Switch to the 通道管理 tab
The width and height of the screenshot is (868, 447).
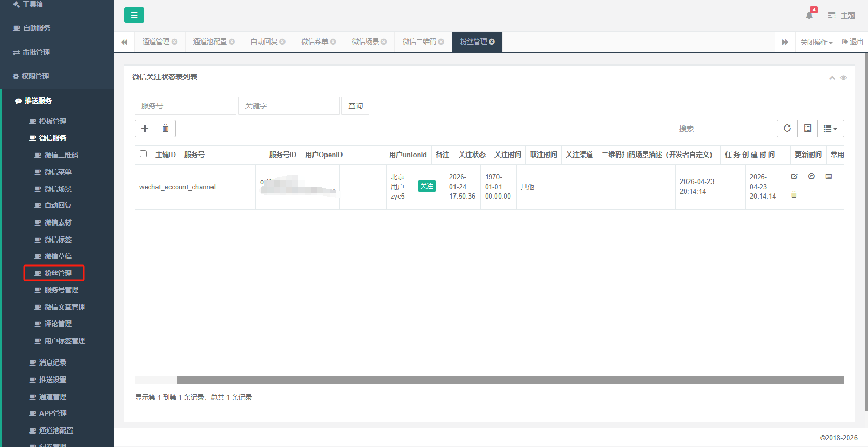156,42
